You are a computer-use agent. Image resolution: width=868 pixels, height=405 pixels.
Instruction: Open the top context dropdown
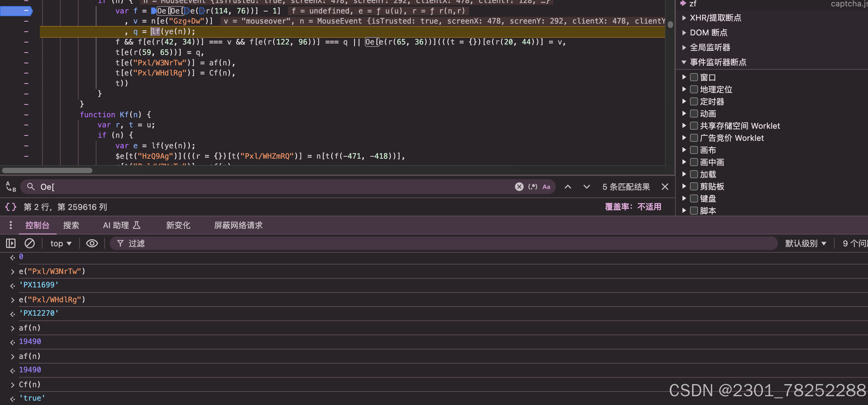tap(61, 243)
